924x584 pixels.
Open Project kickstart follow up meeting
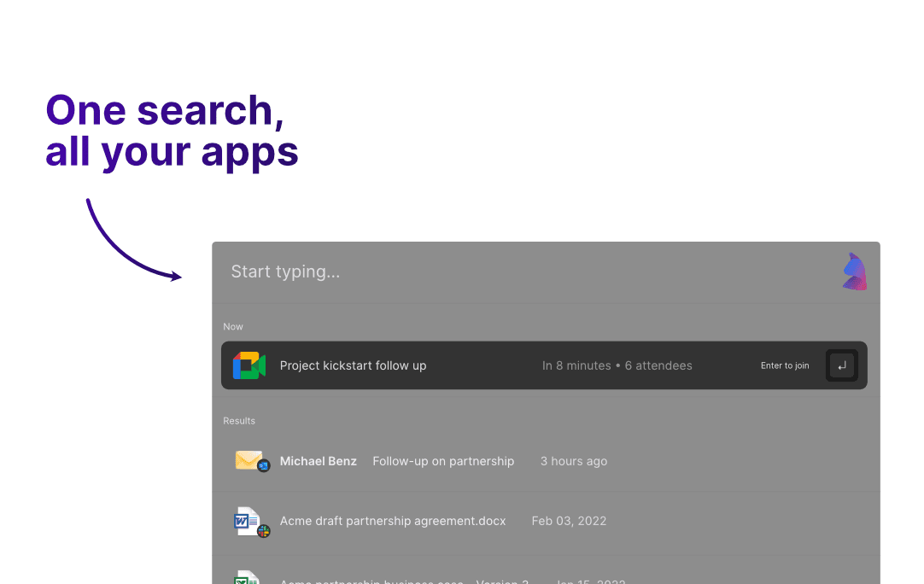pyautogui.click(x=353, y=365)
